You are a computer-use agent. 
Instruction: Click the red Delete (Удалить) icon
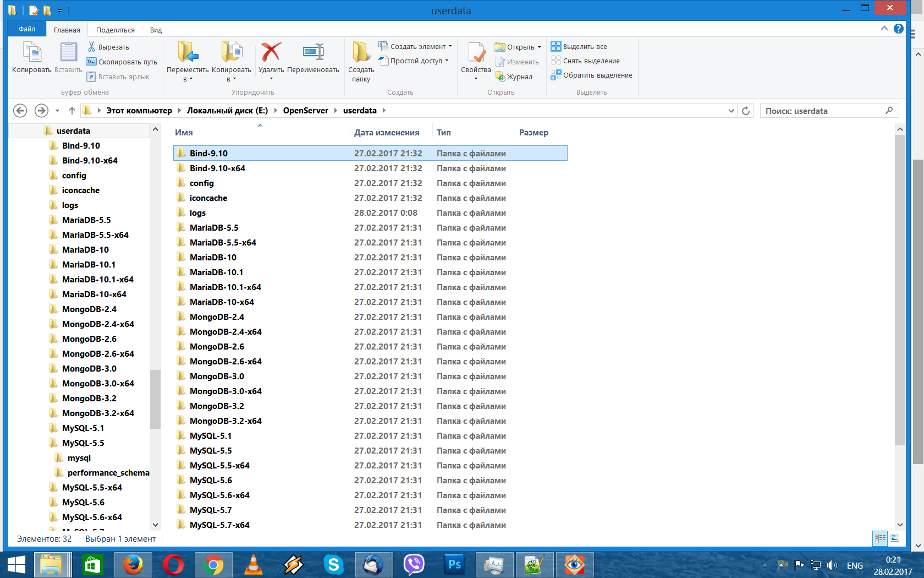(x=271, y=53)
